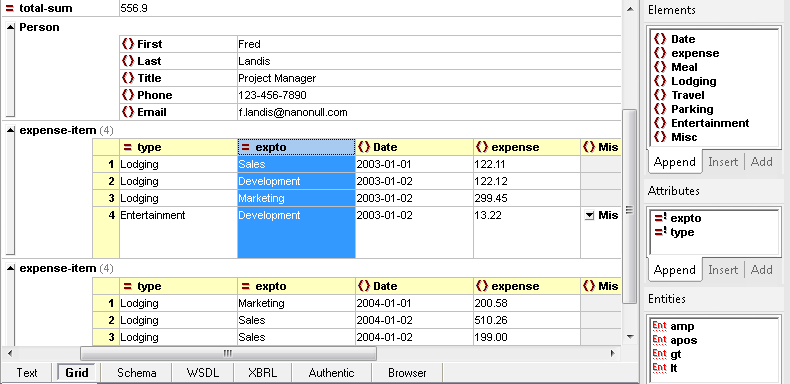Select the Email element row icon
This screenshot has height=384, width=790.
coord(128,112)
